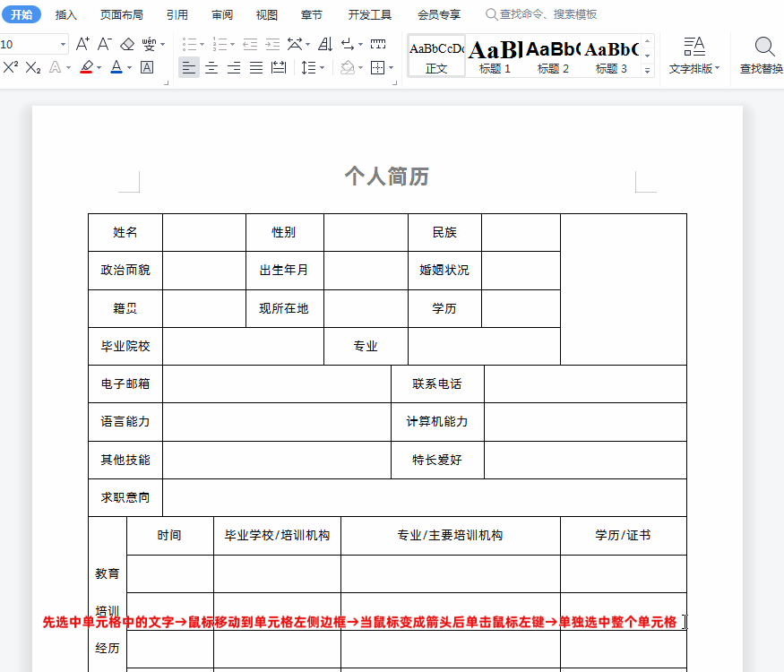Image resolution: width=784 pixels, height=672 pixels.
Task: Open the bullet list style dropdown arrow
Action: pos(202,45)
